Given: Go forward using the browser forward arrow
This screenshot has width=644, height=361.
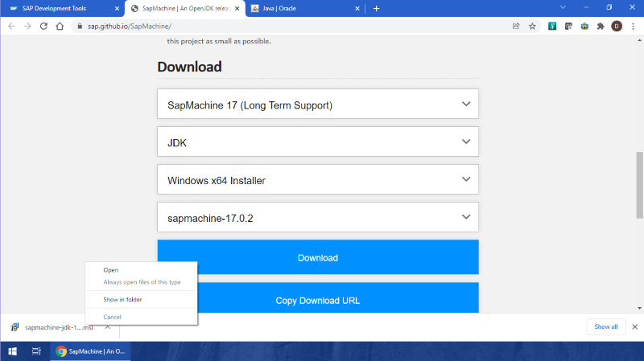Looking at the screenshot, I should (x=27, y=27).
